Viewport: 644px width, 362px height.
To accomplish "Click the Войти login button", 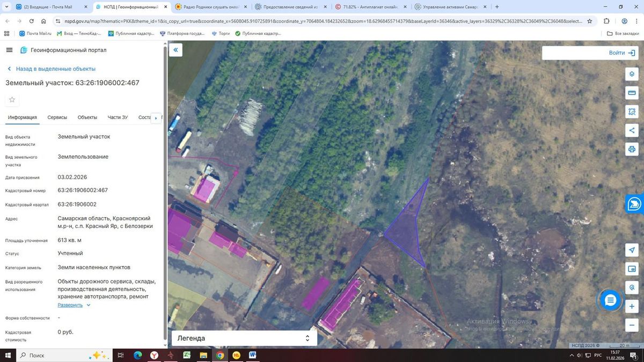I will coord(621,53).
